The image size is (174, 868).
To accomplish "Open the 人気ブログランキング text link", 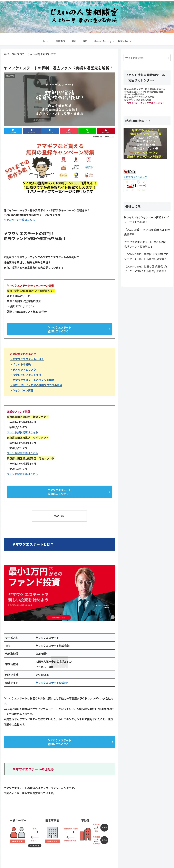I will 135,177.
